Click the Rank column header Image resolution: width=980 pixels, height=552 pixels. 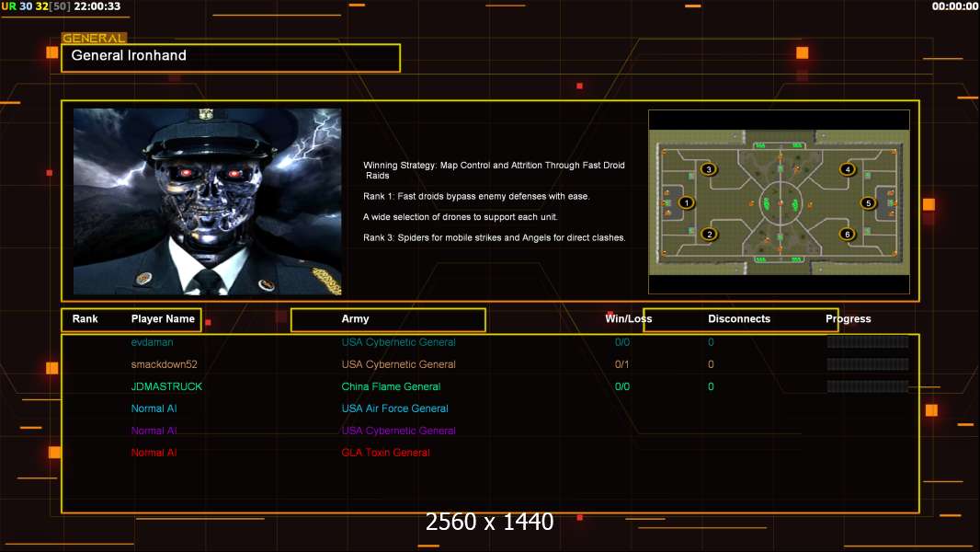click(85, 319)
